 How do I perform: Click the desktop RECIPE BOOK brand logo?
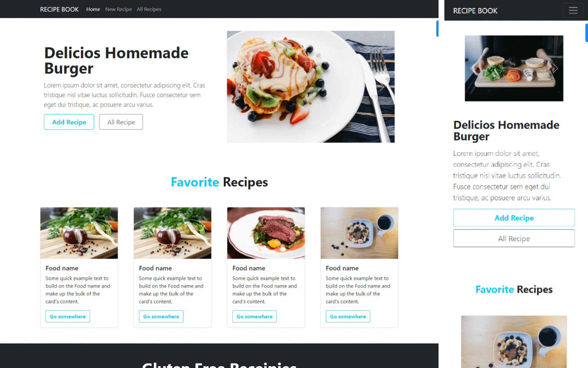point(59,9)
